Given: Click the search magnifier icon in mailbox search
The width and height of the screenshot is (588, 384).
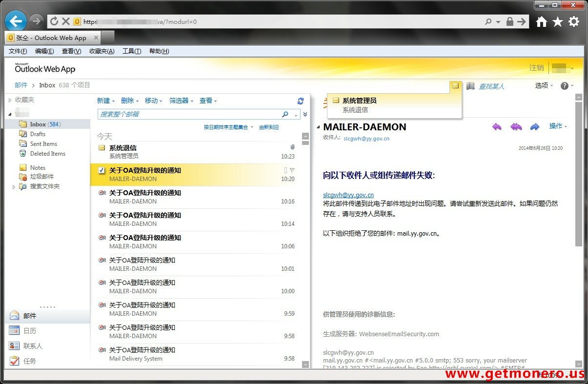Looking at the screenshot, I should click(x=285, y=114).
